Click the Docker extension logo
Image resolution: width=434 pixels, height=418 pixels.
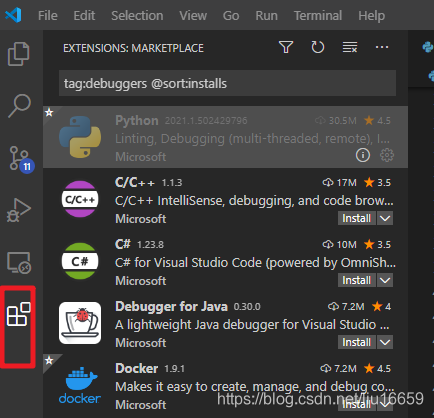coord(80,385)
